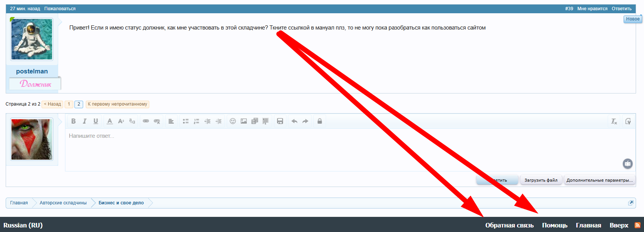Click the '27 мин. назад' timestamp
The width and height of the screenshot is (644, 232).
tap(25, 9)
